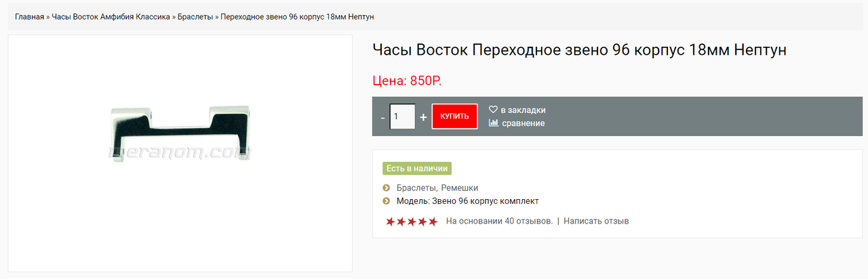This screenshot has height=279, width=868.
Task: Select the Модель: Звено 96 корпус комплект text
Action: (x=467, y=201)
